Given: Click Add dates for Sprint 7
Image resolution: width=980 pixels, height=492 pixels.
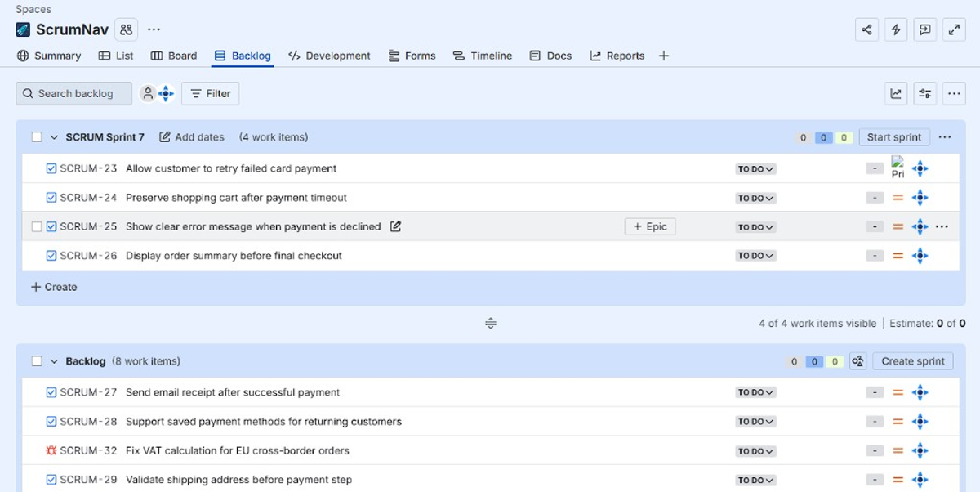Looking at the screenshot, I should [192, 137].
